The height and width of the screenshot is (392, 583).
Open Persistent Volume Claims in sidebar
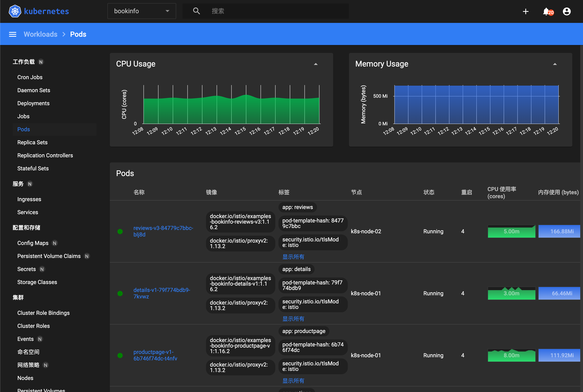[x=49, y=256]
